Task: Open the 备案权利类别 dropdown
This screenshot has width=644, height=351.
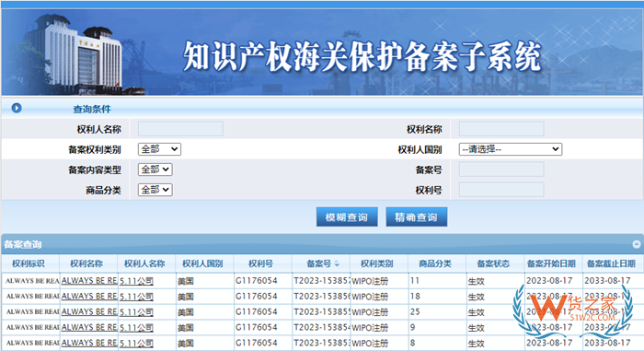Action: [x=159, y=149]
